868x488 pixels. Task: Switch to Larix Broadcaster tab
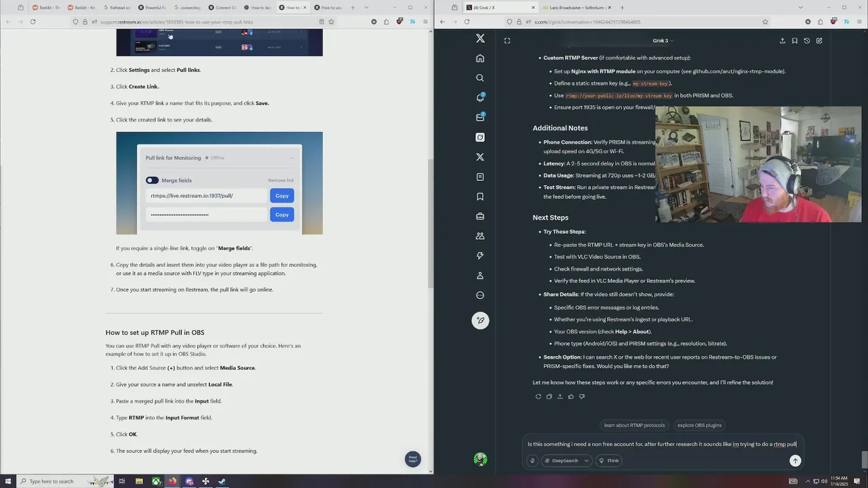coord(575,7)
